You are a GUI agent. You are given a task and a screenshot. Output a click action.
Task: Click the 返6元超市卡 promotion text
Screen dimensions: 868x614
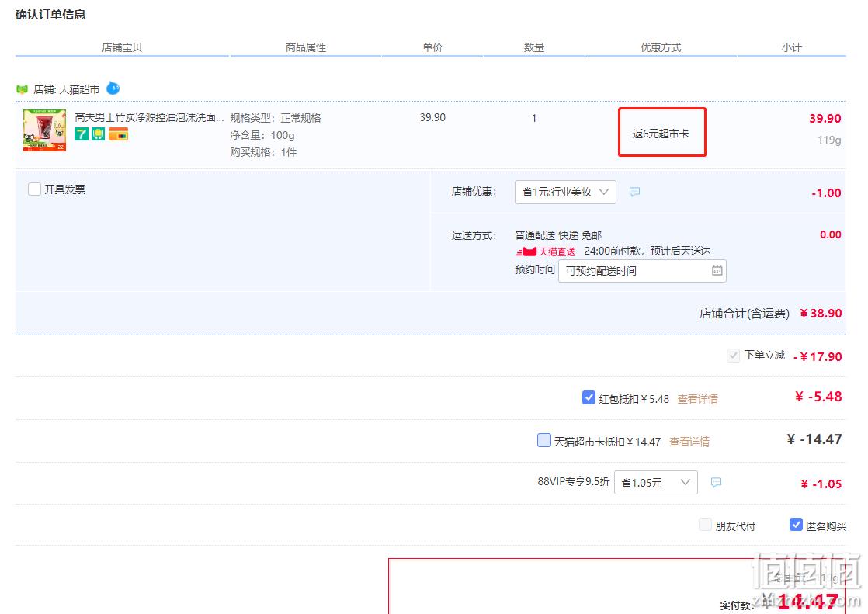[661, 134]
